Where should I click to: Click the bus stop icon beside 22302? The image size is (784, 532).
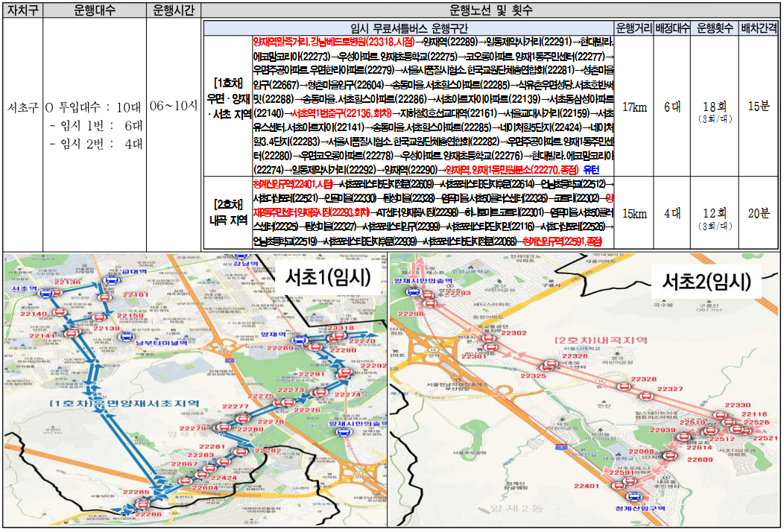(488, 338)
